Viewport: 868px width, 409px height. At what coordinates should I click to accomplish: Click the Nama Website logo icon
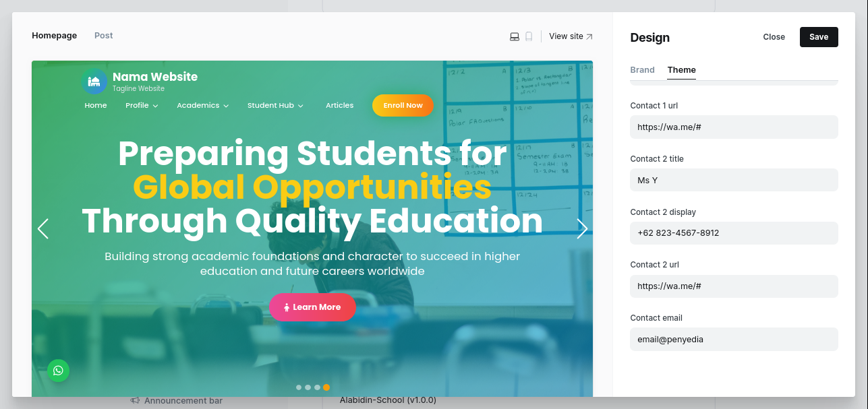pos(94,82)
